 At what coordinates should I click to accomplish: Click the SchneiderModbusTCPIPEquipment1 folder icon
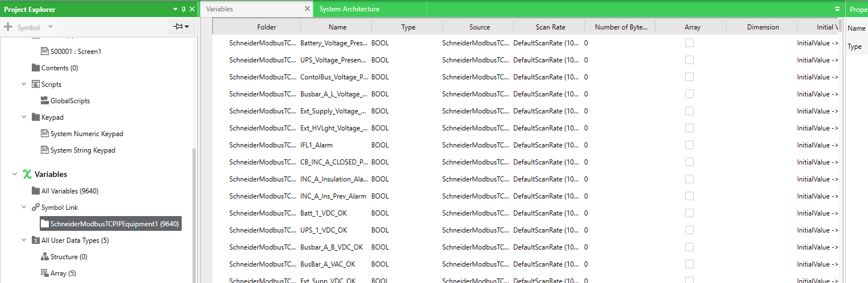click(45, 223)
